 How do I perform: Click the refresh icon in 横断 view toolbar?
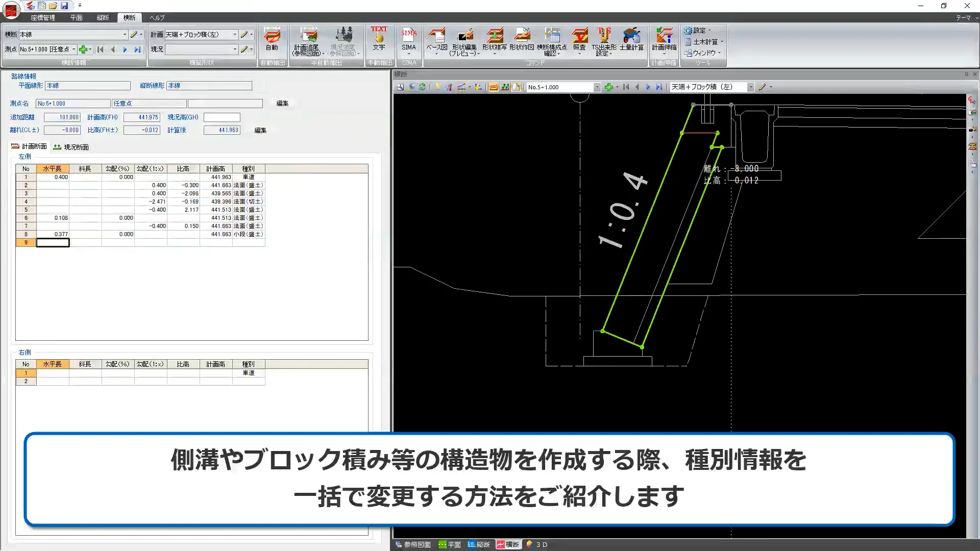tap(422, 87)
